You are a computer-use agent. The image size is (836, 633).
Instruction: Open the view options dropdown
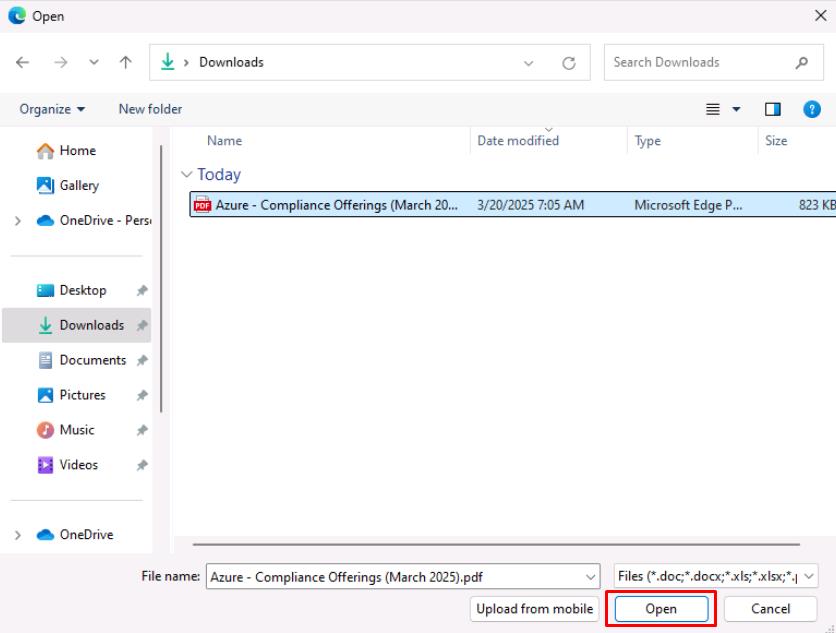pos(737,109)
